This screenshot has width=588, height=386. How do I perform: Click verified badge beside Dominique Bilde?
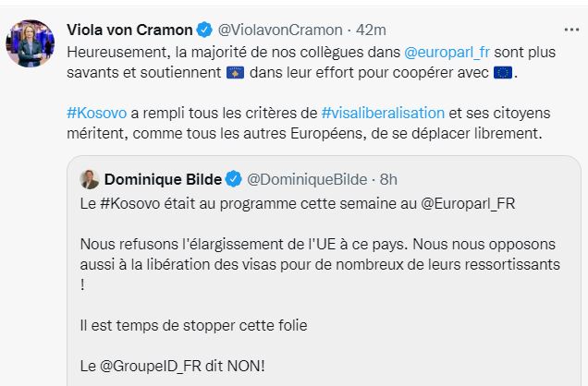click(235, 178)
